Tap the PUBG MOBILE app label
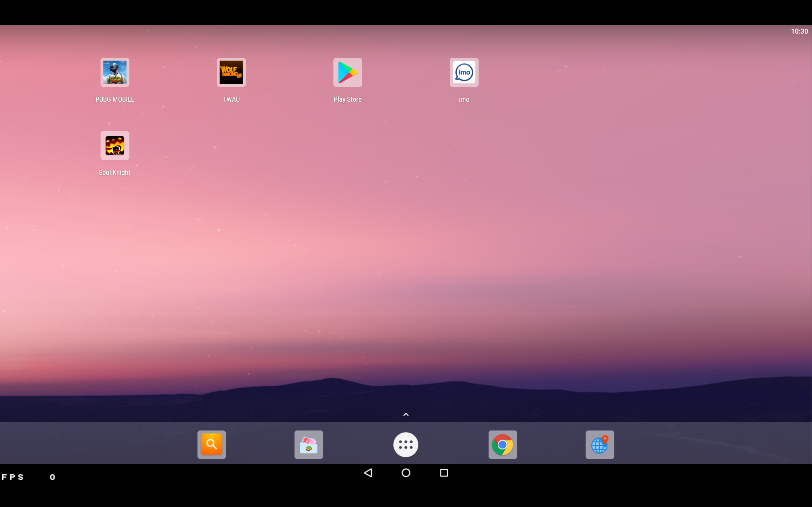This screenshot has width=812, height=507. (114, 99)
